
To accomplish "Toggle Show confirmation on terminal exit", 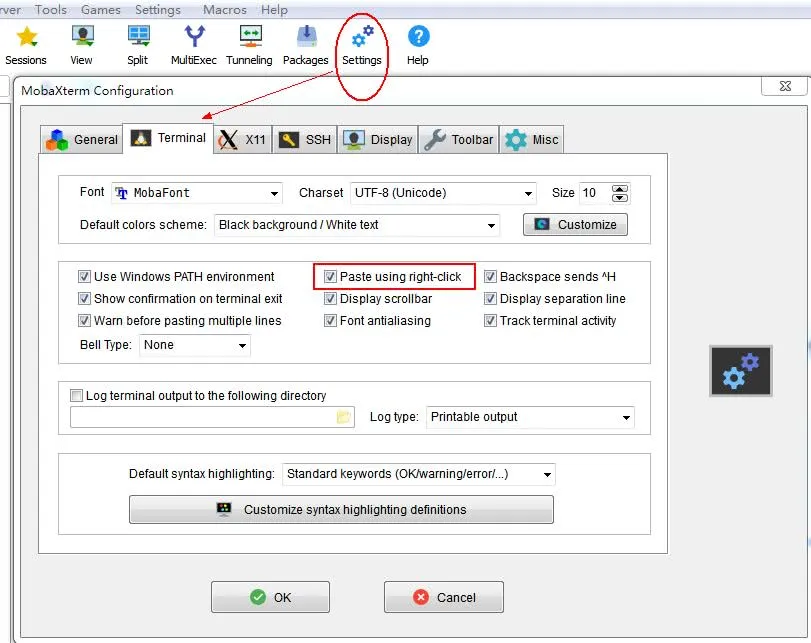I will tap(84, 298).
